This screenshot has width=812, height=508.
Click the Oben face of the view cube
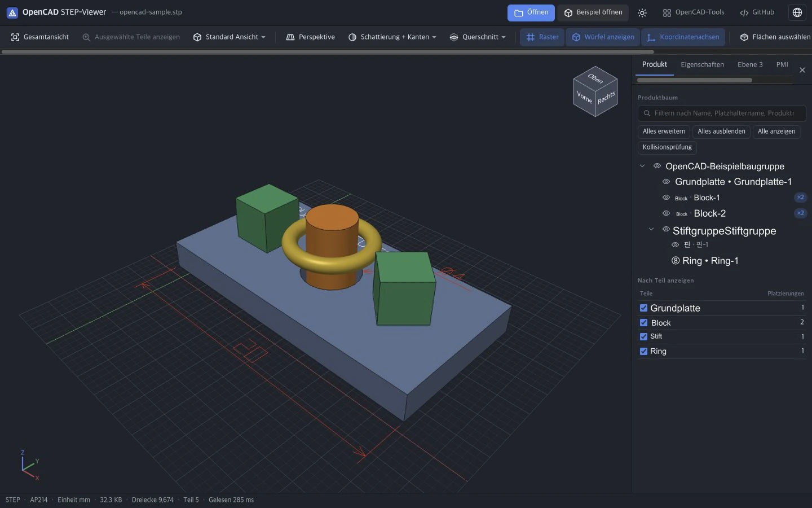(x=595, y=78)
